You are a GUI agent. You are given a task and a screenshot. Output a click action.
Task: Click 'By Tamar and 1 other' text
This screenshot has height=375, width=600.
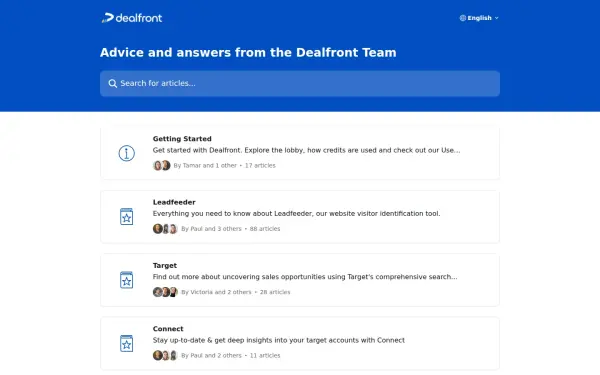click(205, 166)
